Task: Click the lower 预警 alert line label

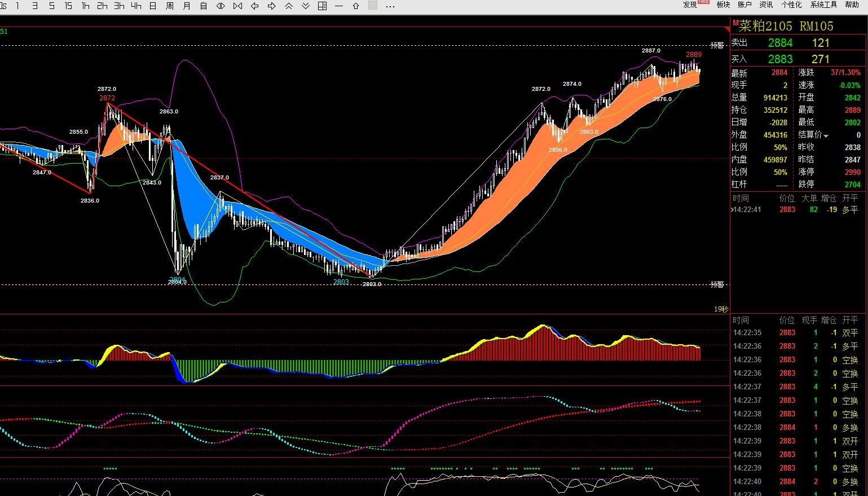Action: point(717,284)
